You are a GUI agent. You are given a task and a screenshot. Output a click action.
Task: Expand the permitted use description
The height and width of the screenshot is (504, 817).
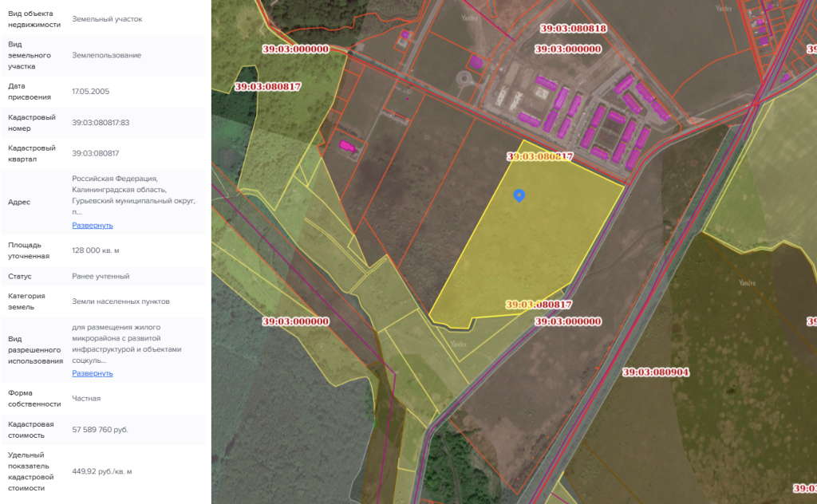click(93, 373)
